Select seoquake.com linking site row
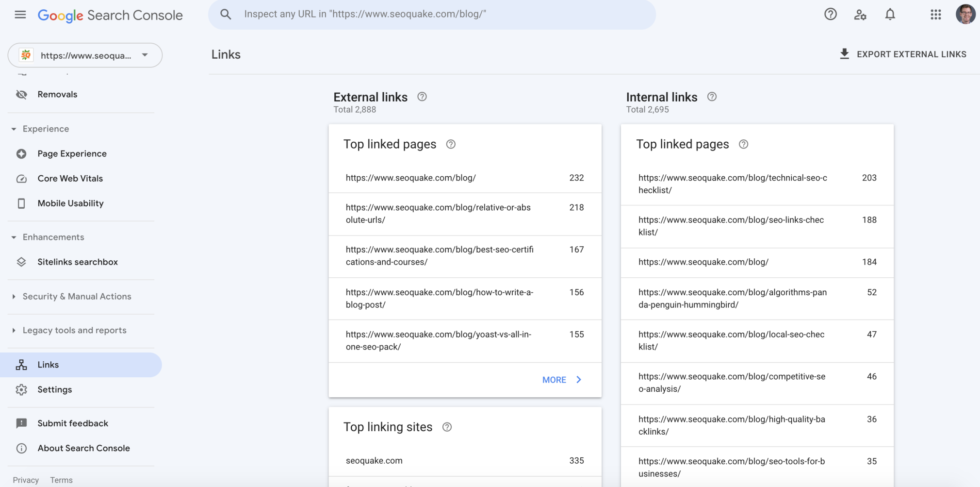980x487 pixels. [465, 461]
